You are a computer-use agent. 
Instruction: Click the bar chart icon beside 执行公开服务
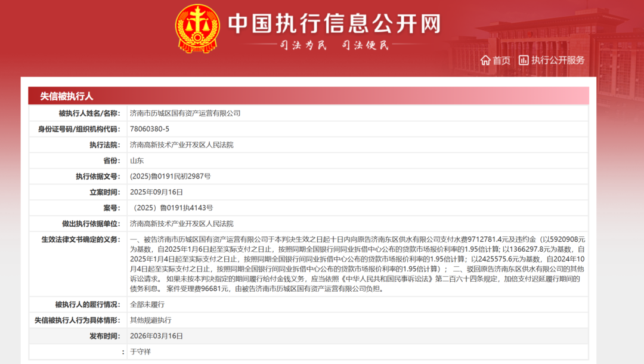pos(524,60)
